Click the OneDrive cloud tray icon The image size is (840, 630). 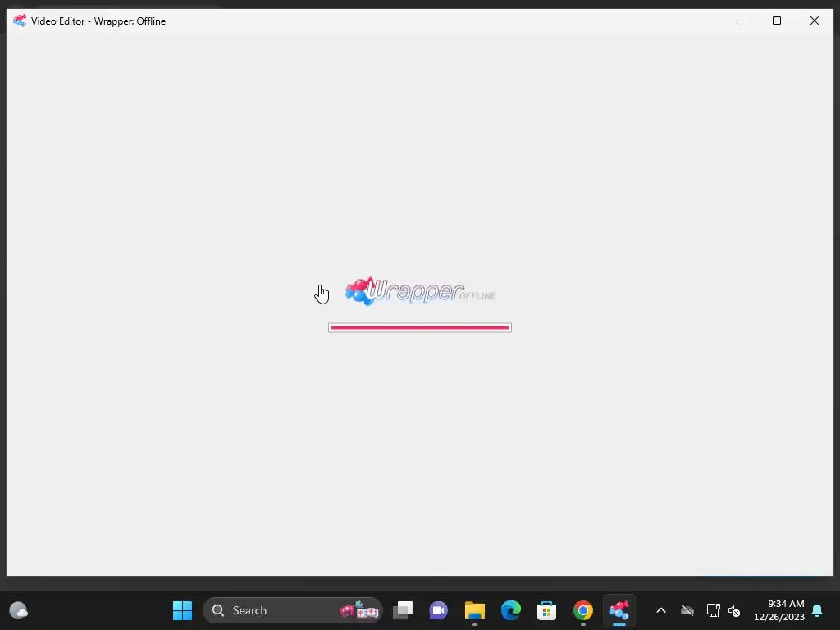point(687,610)
